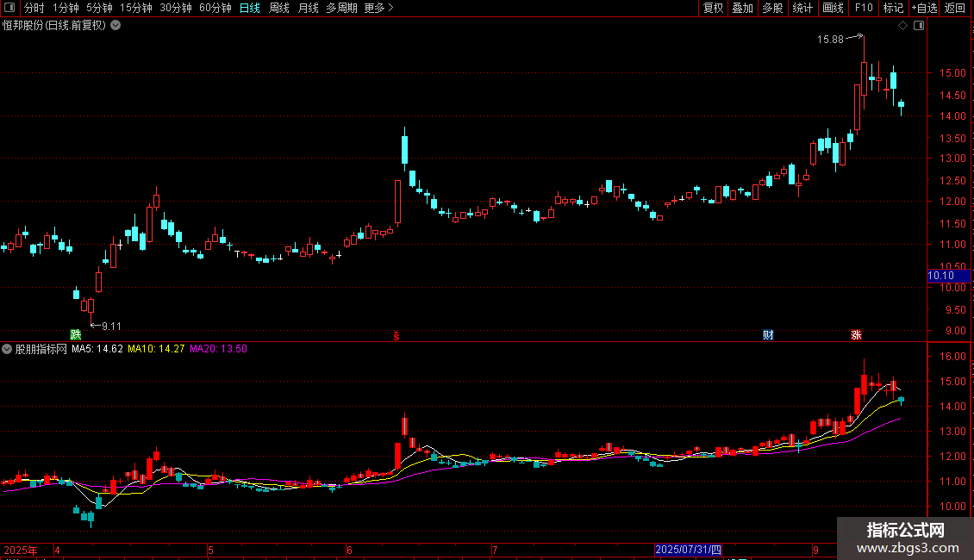
Task: Click month 6 on the time axis
Action: click(349, 550)
